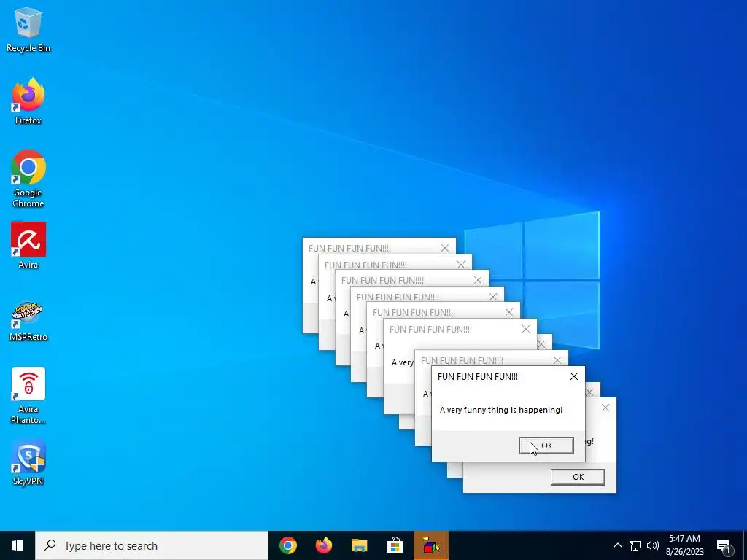Open File Explorer from the taskbar
The width and height of the screenshot is (747, 560).
coord(359,545)
